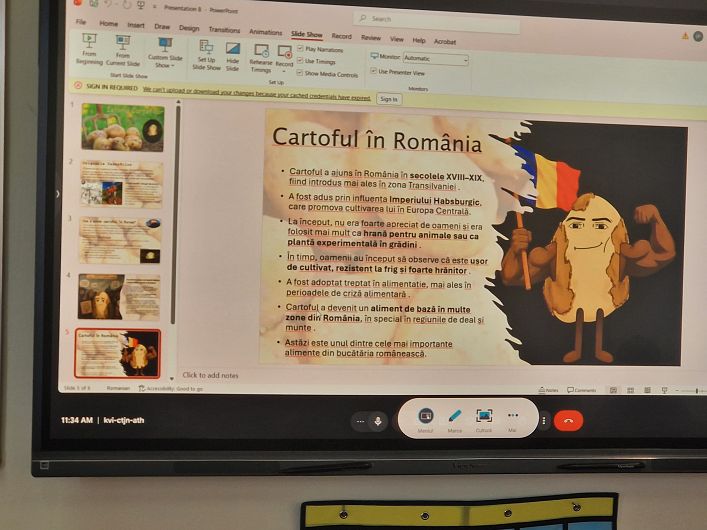Start slideshow From Beginning
Viewport: 707px width, 530px height.
pyautogui.click(x=89, y=49)
